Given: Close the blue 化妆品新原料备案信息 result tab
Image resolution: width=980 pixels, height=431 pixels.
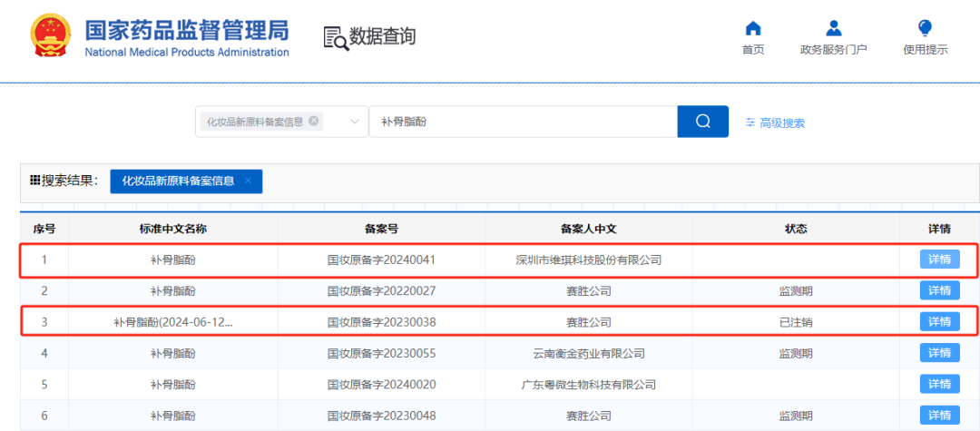Looking at the screenshot, I should point(248,181).
